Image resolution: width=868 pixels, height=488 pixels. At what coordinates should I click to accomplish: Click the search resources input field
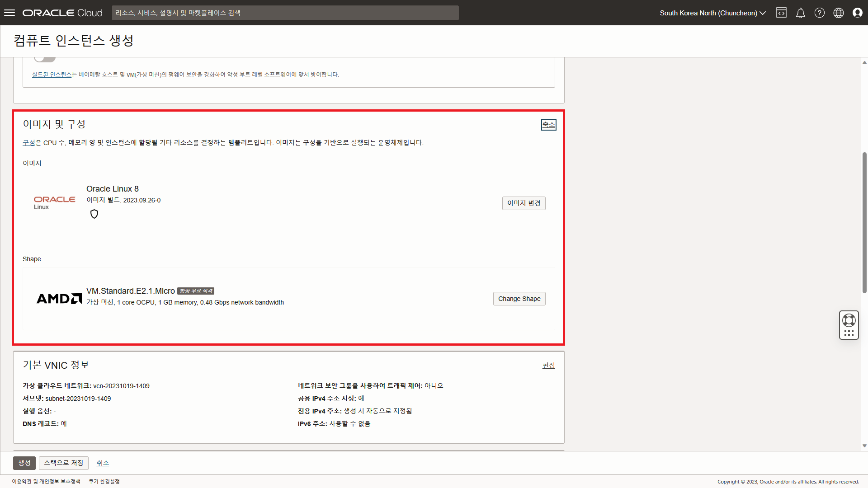285,13
